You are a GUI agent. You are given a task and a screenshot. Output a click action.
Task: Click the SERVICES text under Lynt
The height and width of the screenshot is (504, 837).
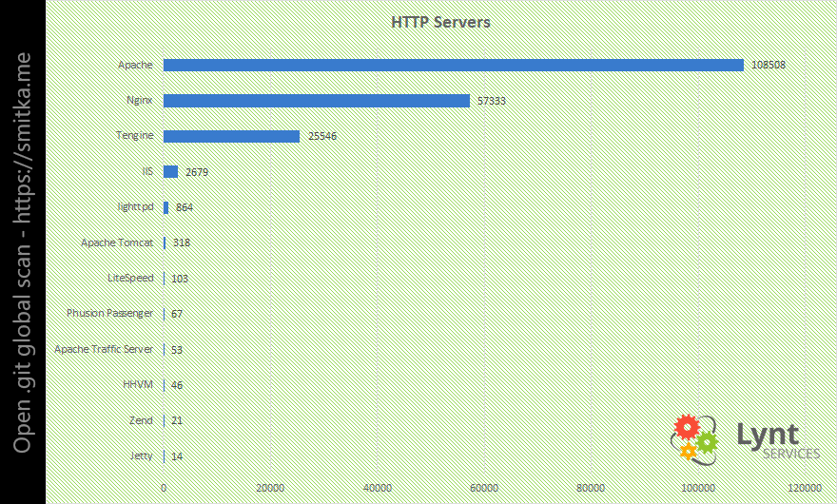point(791,454)
